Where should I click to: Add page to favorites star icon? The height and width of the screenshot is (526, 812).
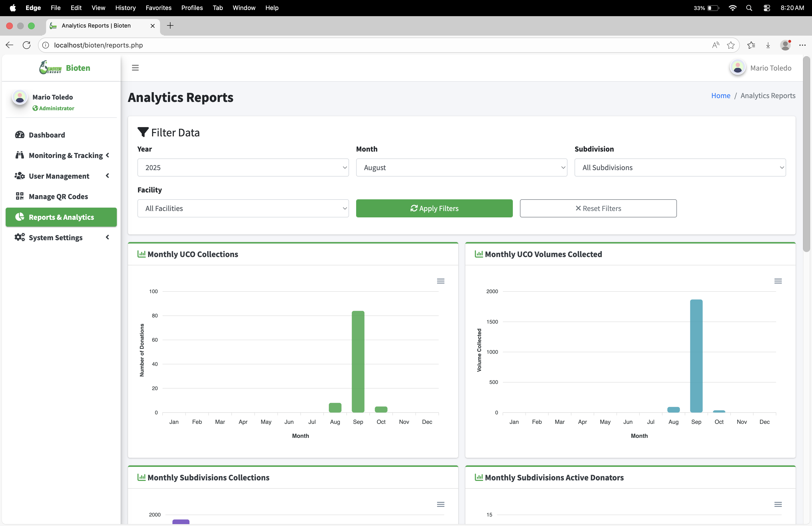click(731, 45)
